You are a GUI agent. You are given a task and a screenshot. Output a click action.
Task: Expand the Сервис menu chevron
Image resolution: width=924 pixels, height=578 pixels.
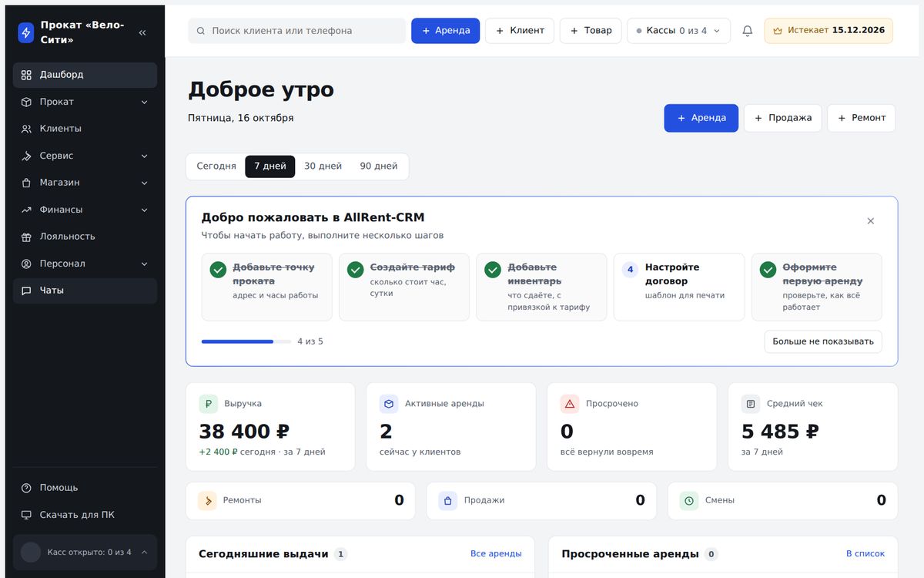click(144, 156)
